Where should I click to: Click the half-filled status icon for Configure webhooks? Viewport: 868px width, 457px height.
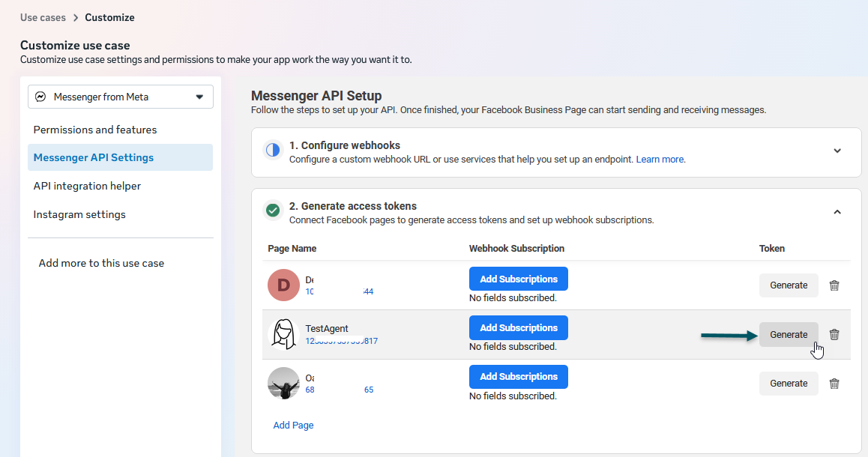[x=273, y=150]
